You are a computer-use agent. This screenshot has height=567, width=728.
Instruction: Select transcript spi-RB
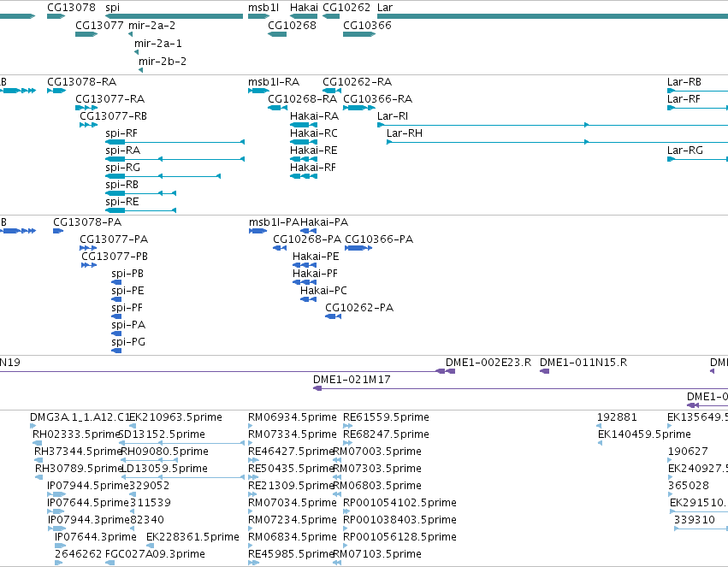tap(121, 185)
